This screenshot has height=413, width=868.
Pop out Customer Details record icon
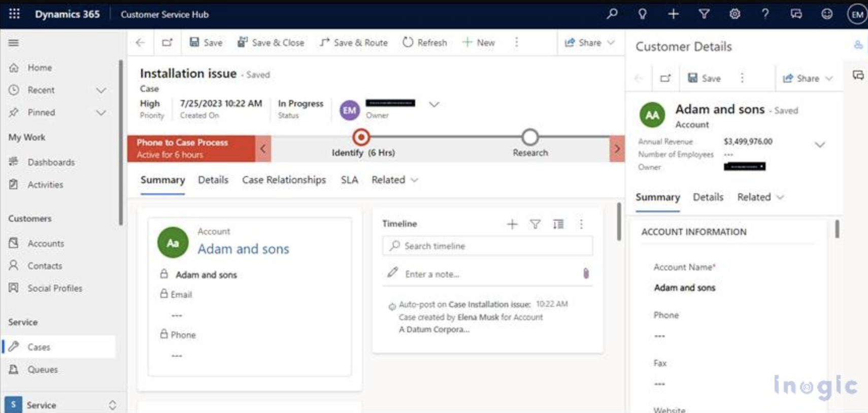[665, 78]
